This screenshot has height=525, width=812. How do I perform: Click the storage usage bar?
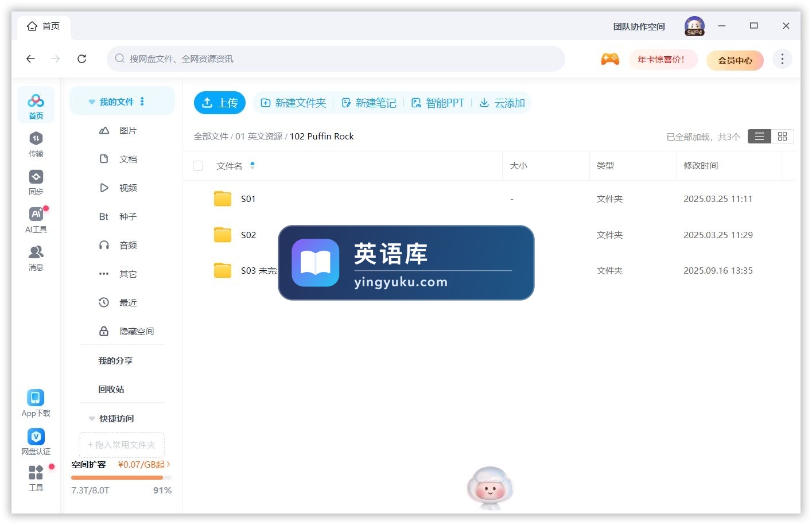pyautogui.click(x=121, y=477)
